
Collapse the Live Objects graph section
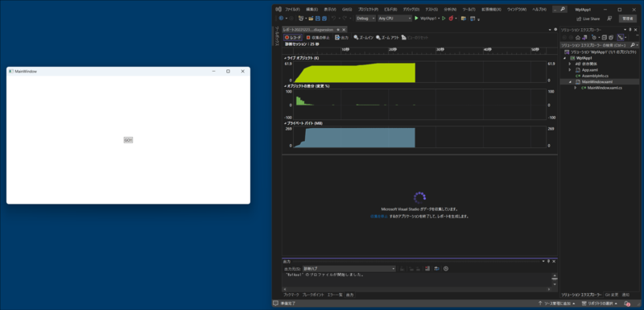(x=286, y=58)
